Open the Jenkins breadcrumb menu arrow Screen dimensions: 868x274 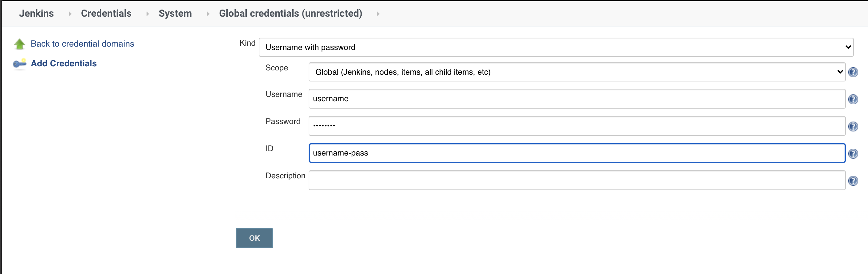pyautogui.click(x=70, y=14)
